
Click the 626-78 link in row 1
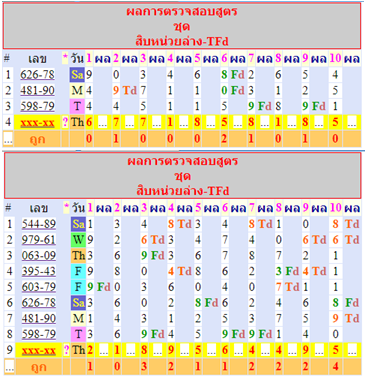click(x=37, y=74)
